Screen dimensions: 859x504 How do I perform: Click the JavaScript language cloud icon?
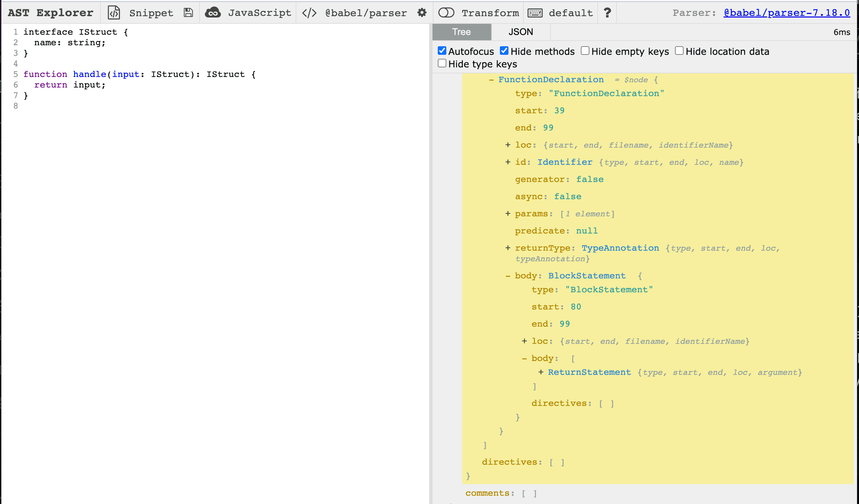coord(213,13)
